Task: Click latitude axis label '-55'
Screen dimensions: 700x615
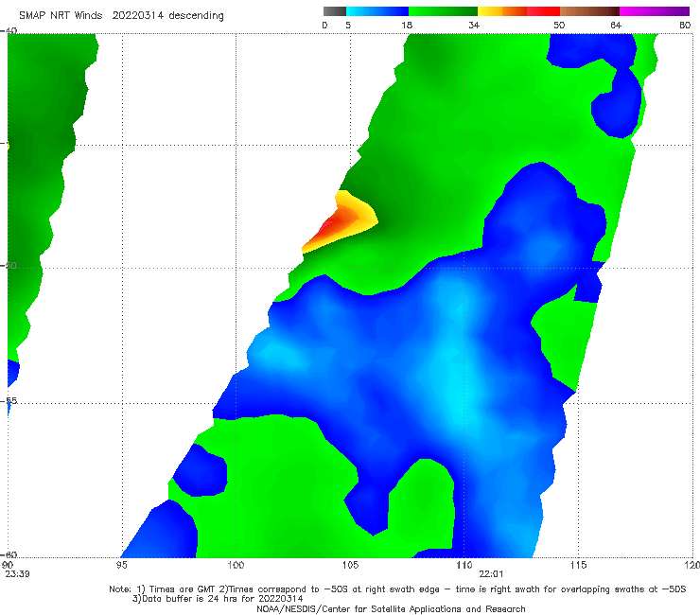Action: pos(9,400)
